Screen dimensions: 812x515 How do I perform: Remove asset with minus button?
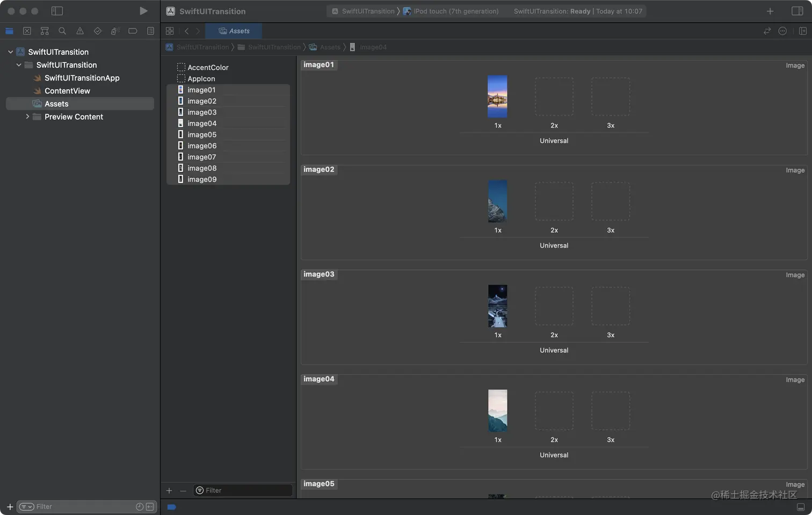point(183,490)
